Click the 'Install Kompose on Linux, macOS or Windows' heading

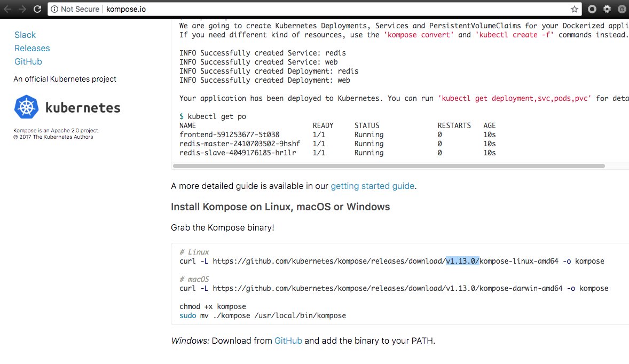280,207
